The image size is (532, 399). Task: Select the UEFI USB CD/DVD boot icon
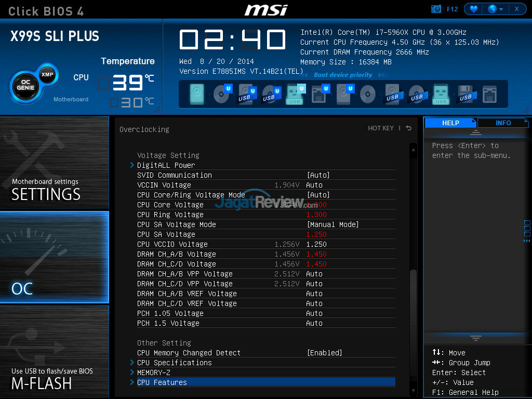coord(271,94)
